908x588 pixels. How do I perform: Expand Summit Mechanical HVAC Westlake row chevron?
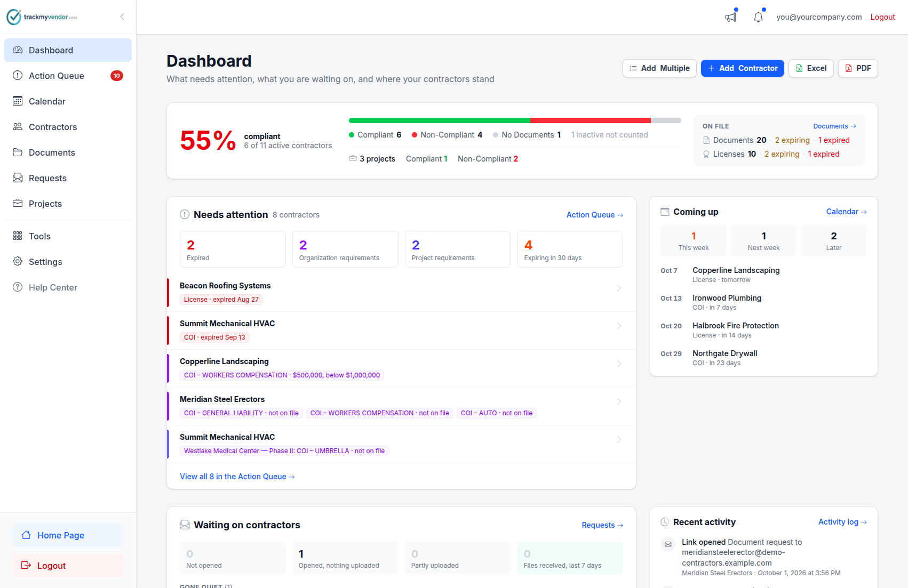(619, 439)
